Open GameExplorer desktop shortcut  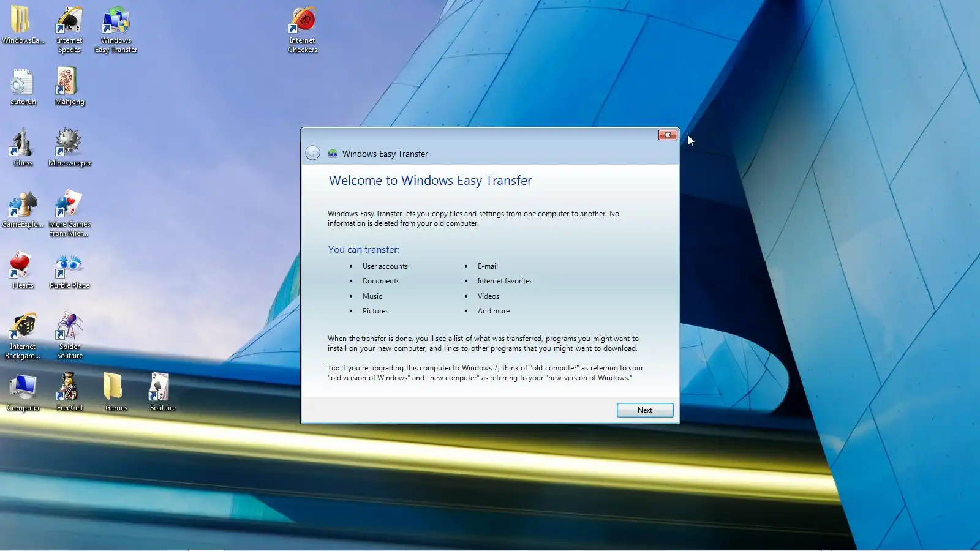[x=23, y=209]
